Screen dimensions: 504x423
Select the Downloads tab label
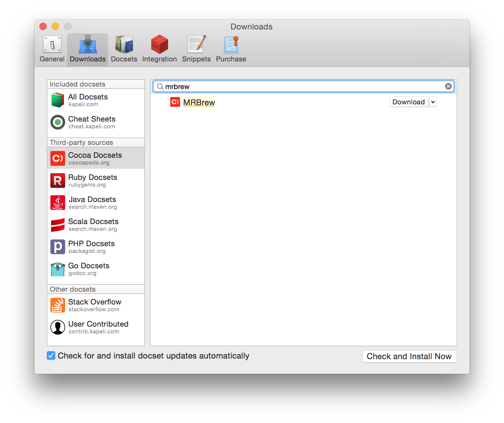[88, 59]
